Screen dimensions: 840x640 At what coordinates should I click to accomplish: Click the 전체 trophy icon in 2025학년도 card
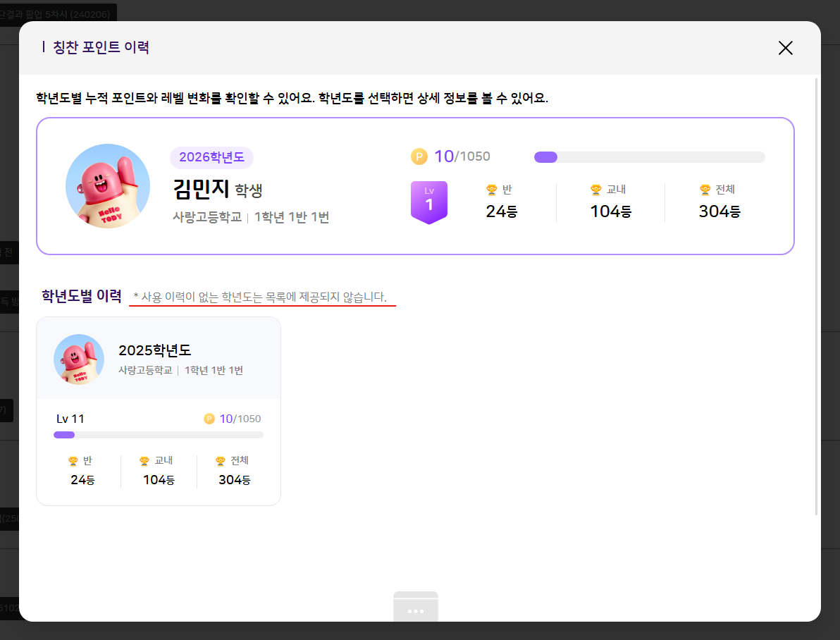(221, 461)
